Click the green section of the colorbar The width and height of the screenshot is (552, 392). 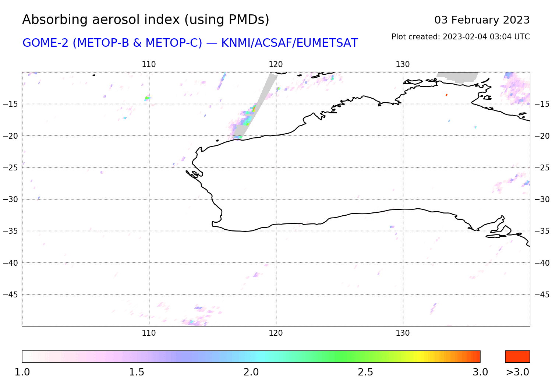pos(342,357)
